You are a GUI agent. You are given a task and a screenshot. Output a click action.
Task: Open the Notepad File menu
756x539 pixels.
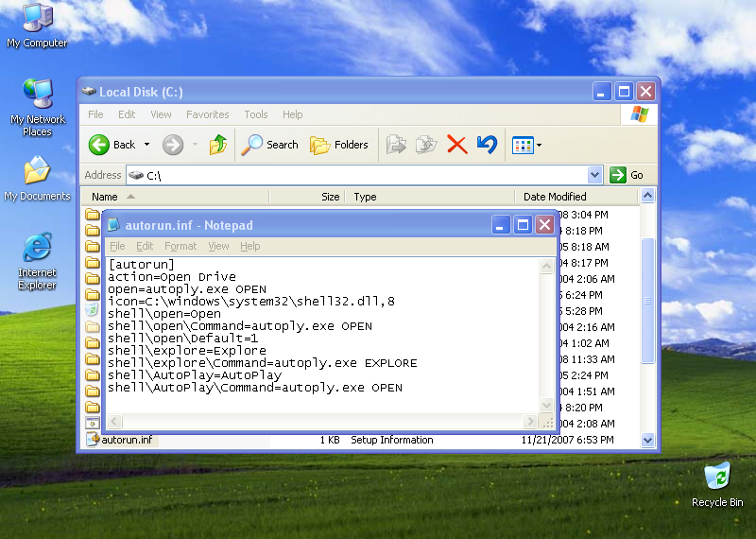tap(117, 246)
